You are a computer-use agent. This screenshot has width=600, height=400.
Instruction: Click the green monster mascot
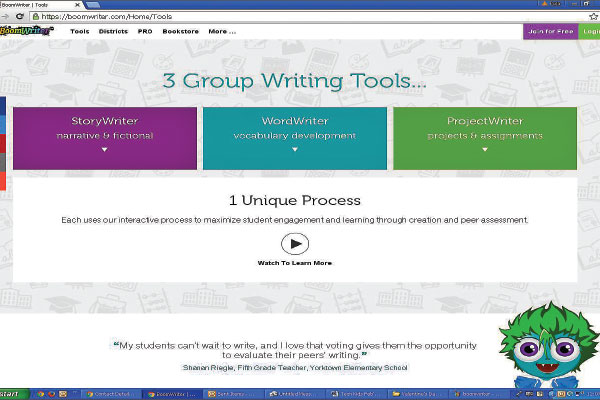click(549, 344)
